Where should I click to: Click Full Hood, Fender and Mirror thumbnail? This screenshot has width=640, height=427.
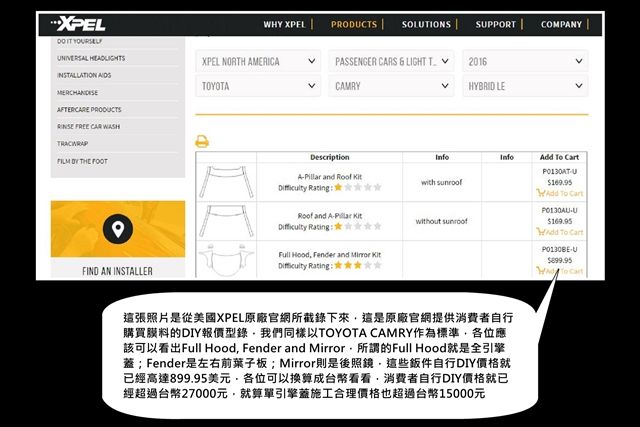[x=226, y=260]
